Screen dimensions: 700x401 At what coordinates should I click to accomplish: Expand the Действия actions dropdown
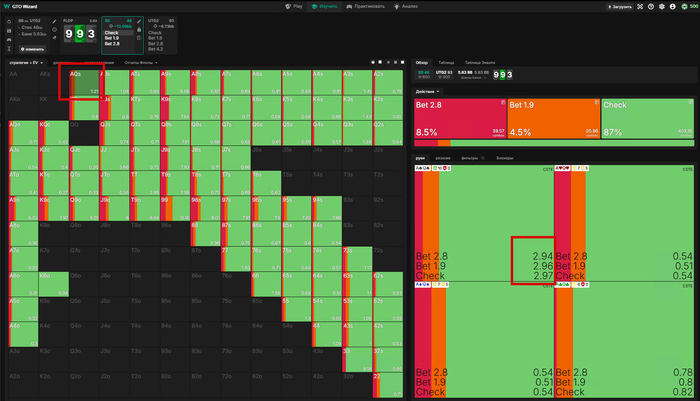427,92
